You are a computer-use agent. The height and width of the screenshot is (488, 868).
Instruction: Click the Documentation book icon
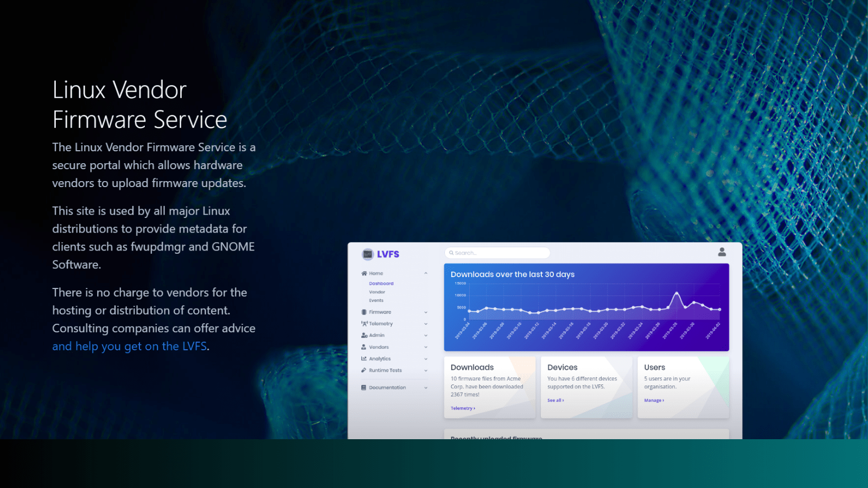pos(364,388)
